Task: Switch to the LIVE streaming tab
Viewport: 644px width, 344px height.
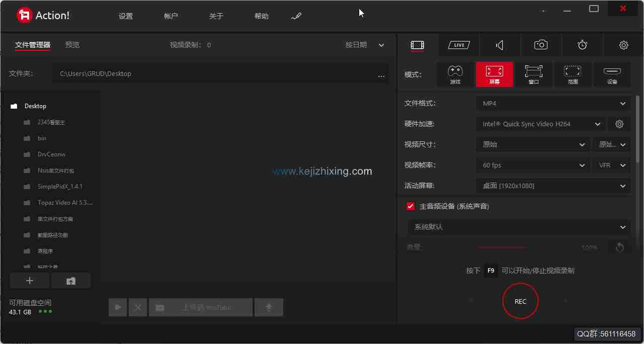Action: coord(458,45)
